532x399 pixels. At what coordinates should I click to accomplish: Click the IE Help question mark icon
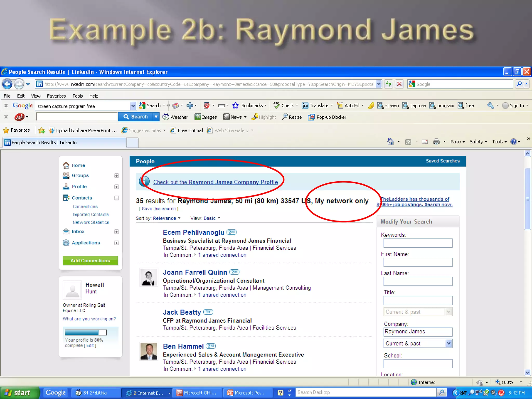[x=514, y=142]
